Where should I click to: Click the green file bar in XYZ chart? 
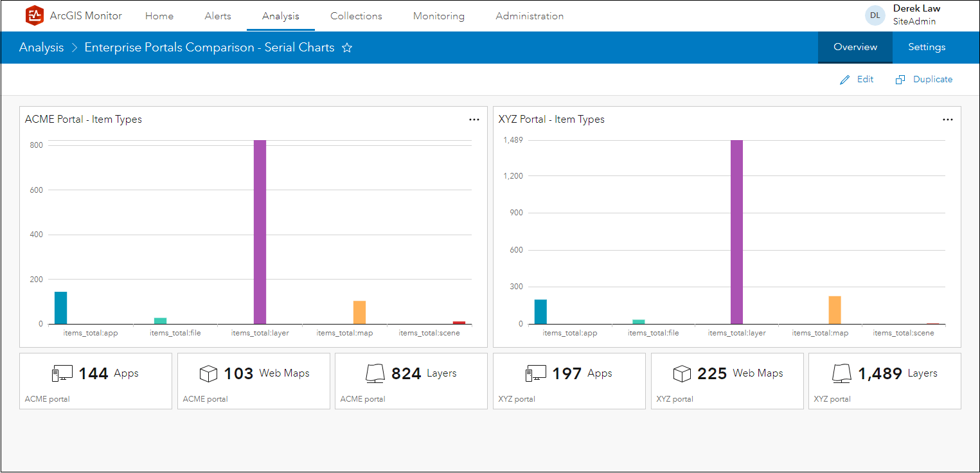[x=639, y=322]
